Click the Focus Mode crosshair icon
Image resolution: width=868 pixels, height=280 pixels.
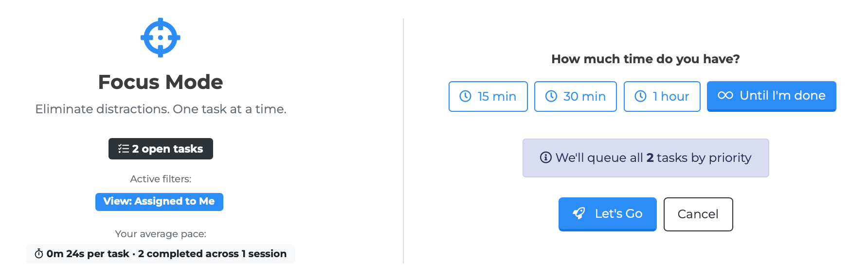click(161, 37)
